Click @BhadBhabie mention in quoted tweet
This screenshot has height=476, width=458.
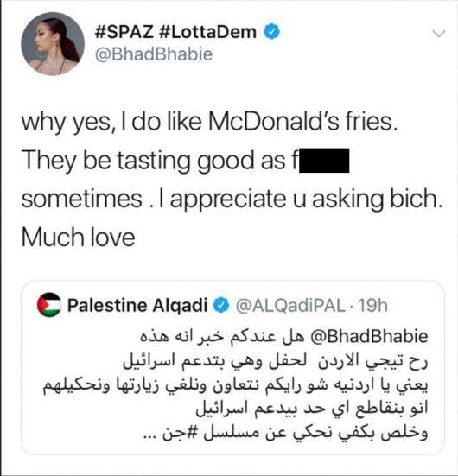(x=368, y=336)
